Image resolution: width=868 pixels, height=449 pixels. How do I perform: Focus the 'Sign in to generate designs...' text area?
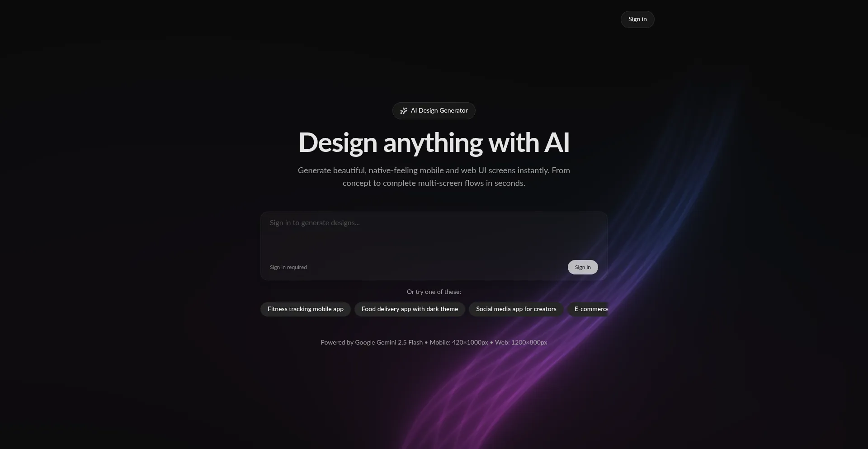[434, 234]
